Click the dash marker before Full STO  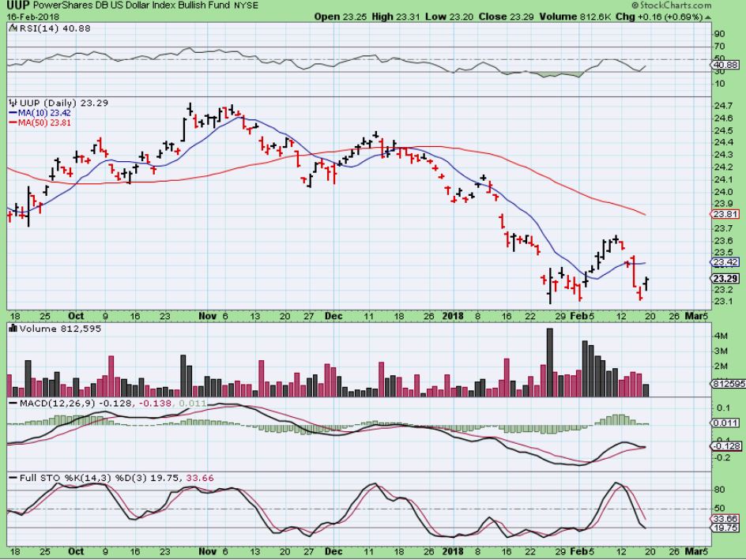coord(13,477)
